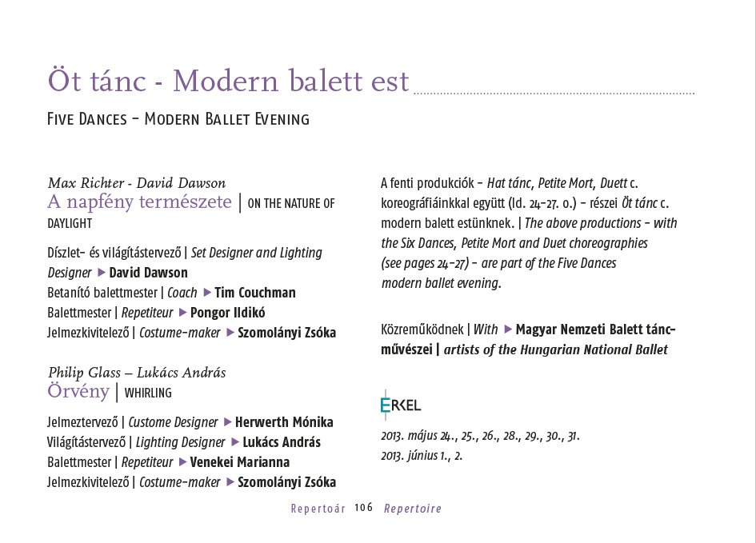756x543 pixels.
Task: Click the 2013. június dates line
Action: click(x=422, y=456)
